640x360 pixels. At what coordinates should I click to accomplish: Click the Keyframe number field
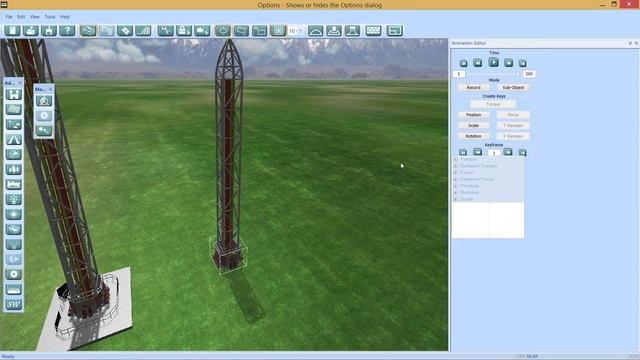pyautogui.click(x=494, y=153)
